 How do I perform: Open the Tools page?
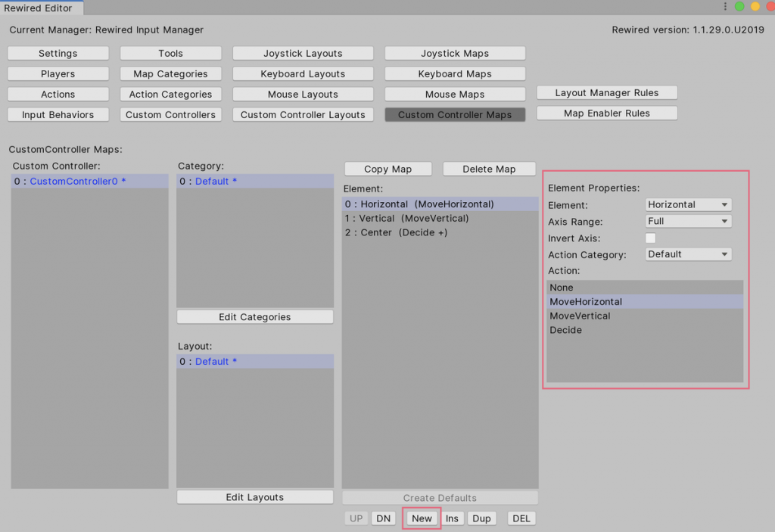pos(170,54)
